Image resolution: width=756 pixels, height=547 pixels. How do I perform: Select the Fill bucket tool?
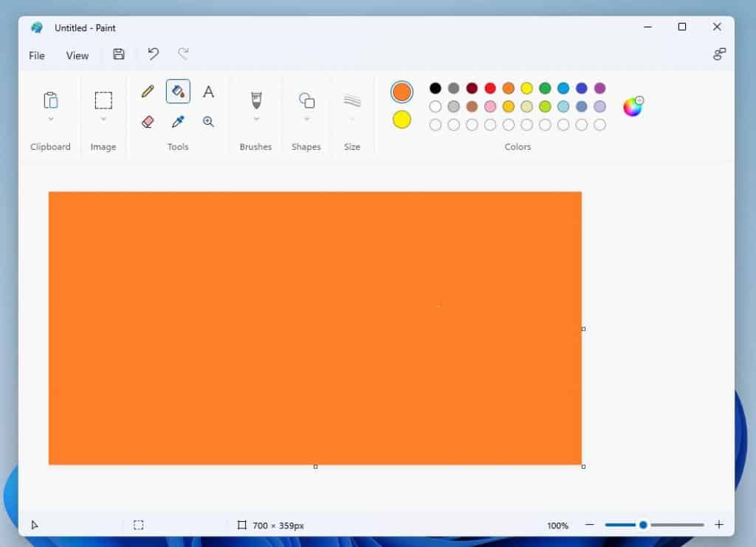pyautogui.click(x=178, y=91)
